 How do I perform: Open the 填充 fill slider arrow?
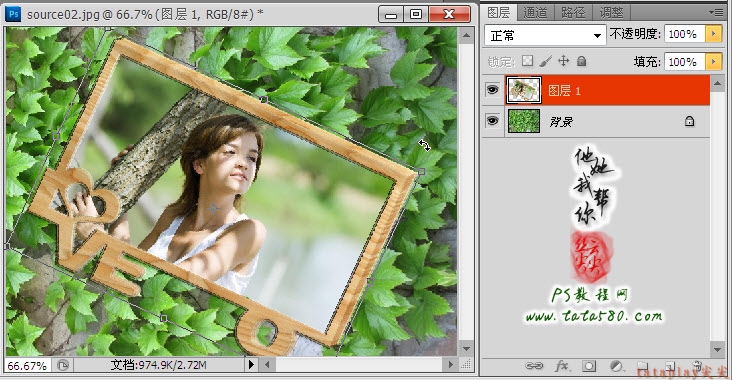tap(713, 62)
